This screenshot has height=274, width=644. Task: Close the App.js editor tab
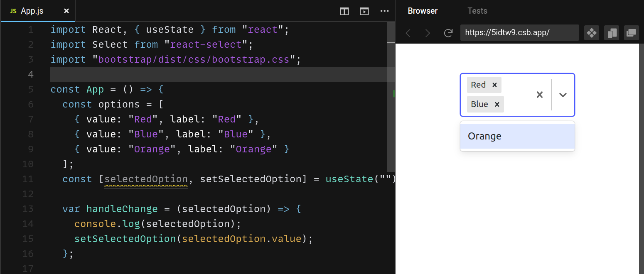pyautogui.click(x=66, y=11)
